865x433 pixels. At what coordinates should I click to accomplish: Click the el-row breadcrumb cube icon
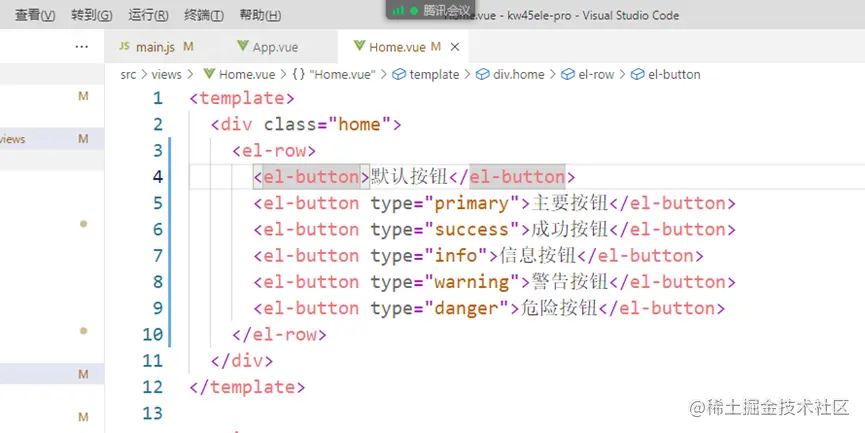click(568, 74)
